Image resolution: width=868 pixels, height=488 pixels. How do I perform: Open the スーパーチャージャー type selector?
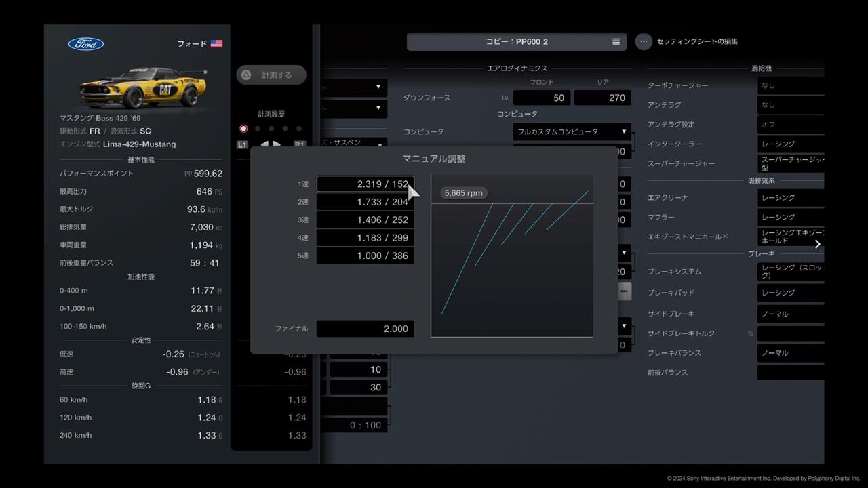point(791,163)
